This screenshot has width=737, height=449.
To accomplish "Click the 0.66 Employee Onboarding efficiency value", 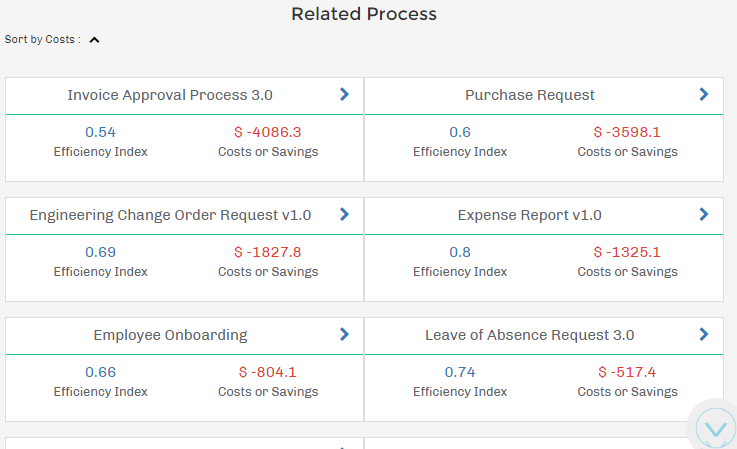I will tap(100, 372).
